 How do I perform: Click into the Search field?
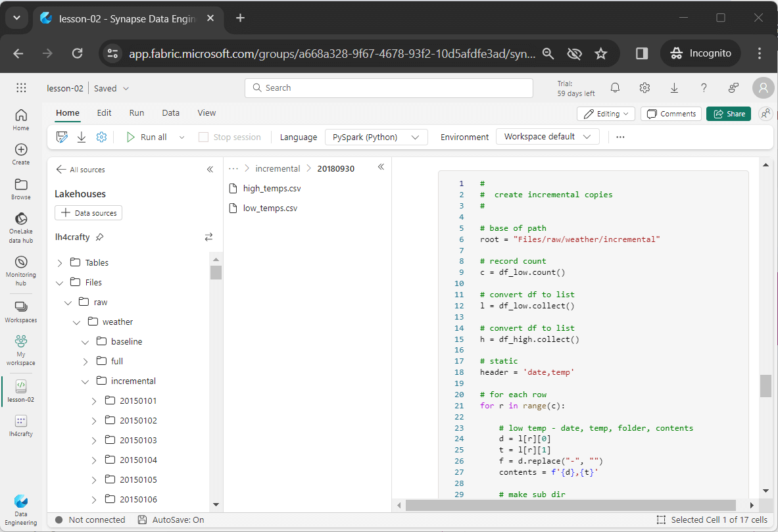pos(388,88)
